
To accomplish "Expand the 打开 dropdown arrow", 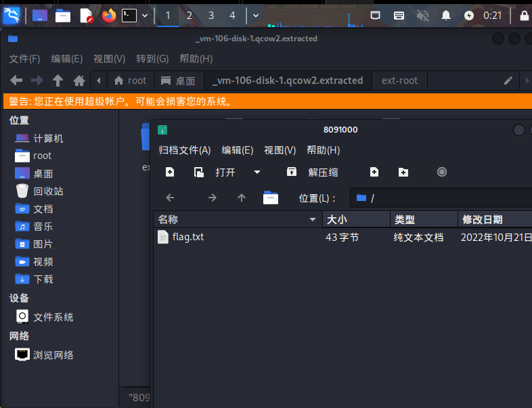I will [257, 172].
